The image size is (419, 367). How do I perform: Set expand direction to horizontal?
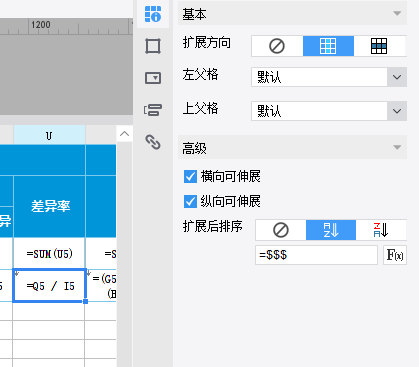pos(379,46)
